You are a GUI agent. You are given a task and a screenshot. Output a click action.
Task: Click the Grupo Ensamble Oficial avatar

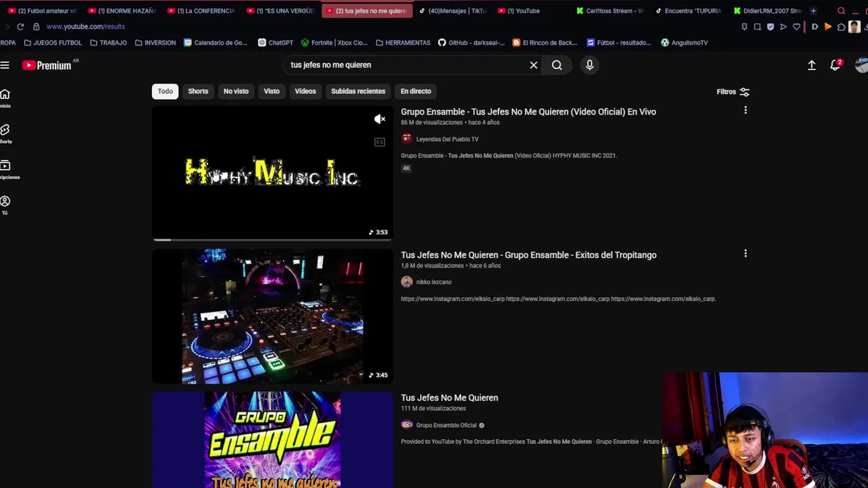click(x=406, y=425)
